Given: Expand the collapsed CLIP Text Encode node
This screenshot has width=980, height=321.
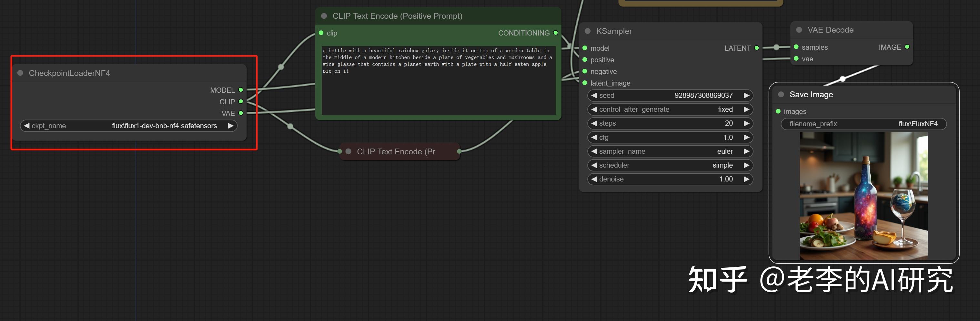Looking at the screenshot, I should (x=349, y=151).
